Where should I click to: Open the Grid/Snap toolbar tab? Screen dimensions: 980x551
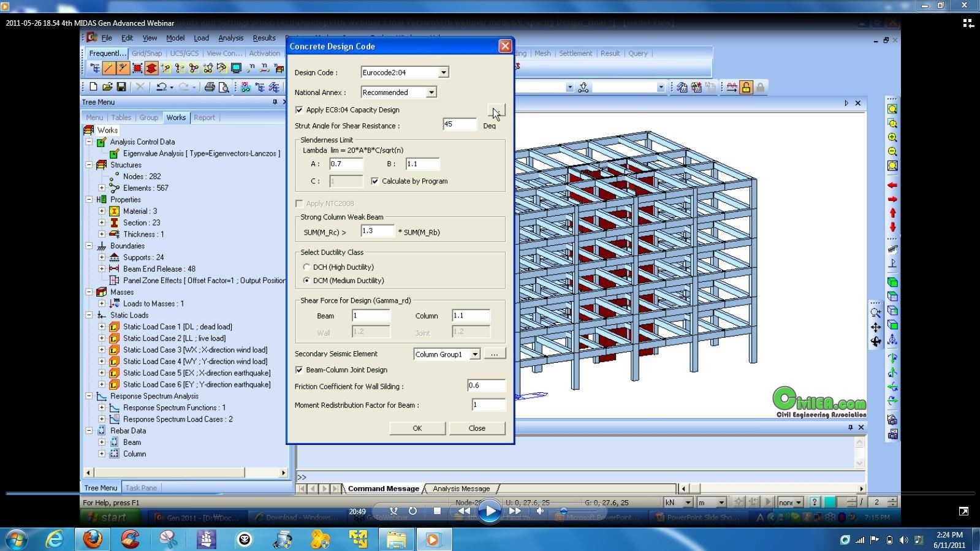147,53
